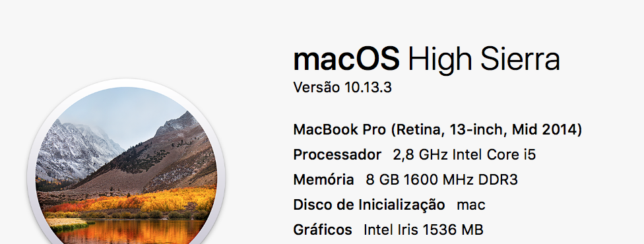Click the 10.13.3 version number
This screenshot has height=244, width=644.
[x=368, y=88]
